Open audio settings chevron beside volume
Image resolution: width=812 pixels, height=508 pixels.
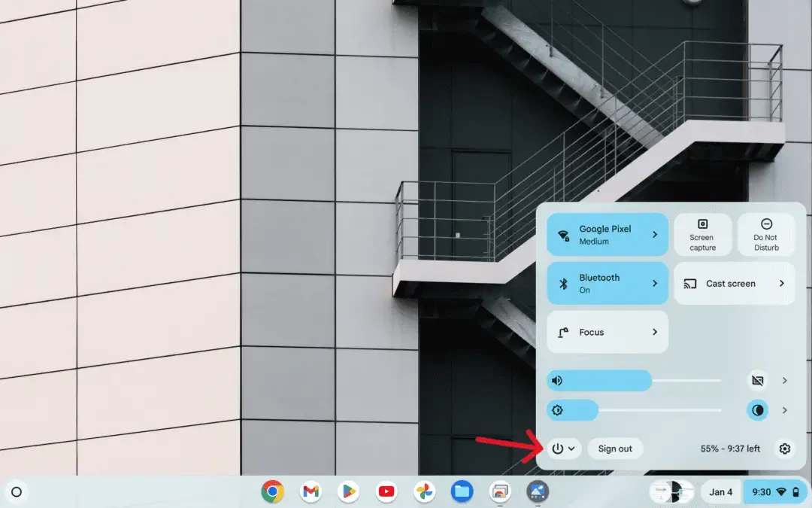(784, 381)
